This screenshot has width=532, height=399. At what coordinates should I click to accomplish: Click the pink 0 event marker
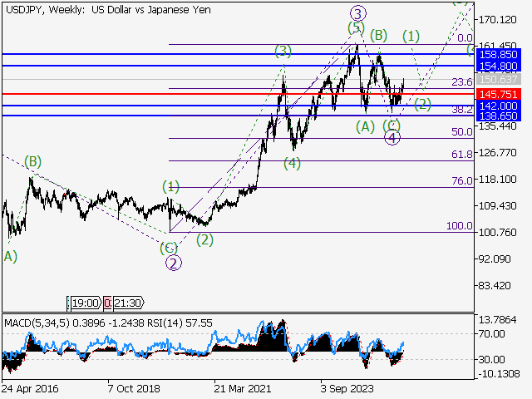click(106, 304)
